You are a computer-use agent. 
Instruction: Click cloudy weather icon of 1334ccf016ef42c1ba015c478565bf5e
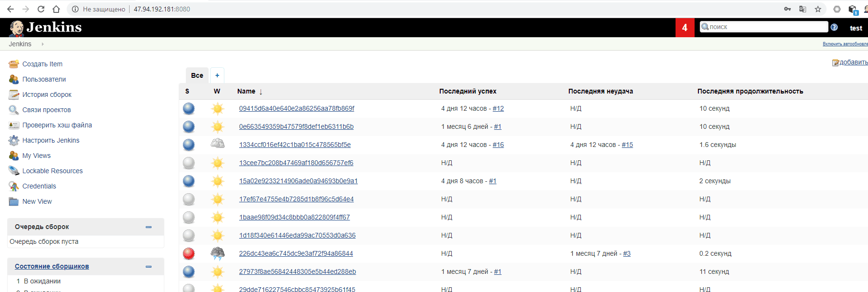[x=218, y=144]
